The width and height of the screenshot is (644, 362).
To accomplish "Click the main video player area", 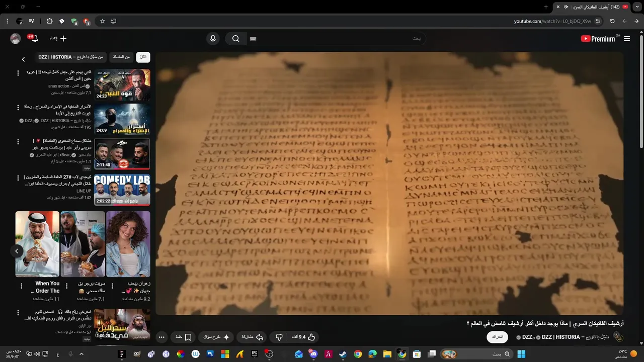I will [389, 184].
